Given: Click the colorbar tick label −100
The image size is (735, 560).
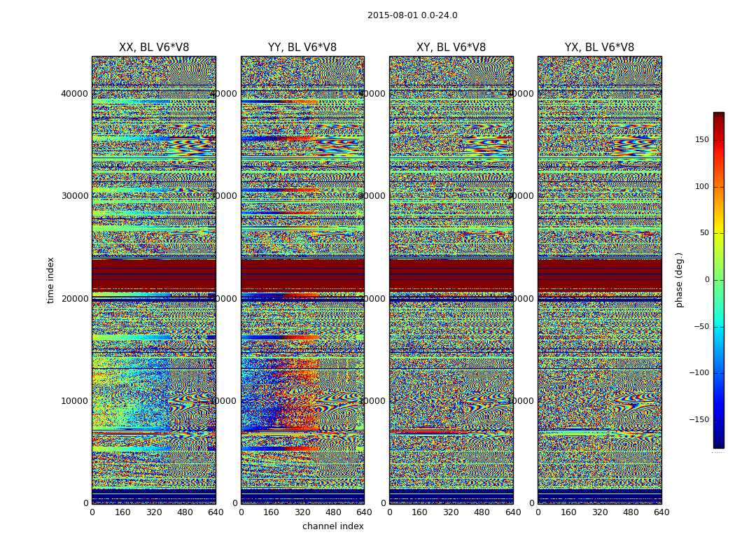Looking at the screenshot, I should click(699, 373).
